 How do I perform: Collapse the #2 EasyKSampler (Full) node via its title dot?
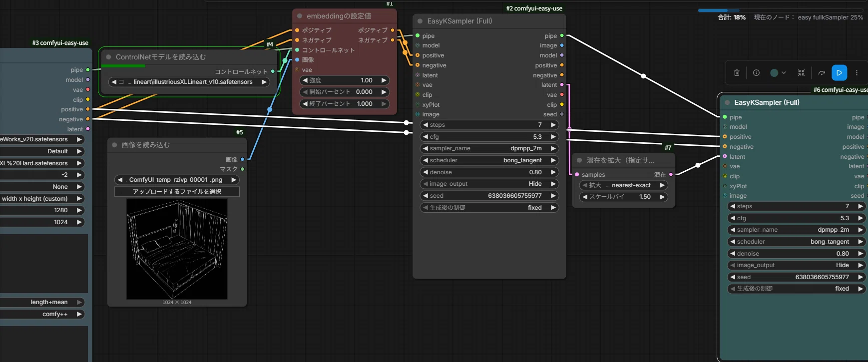click(x=420, y=21)
